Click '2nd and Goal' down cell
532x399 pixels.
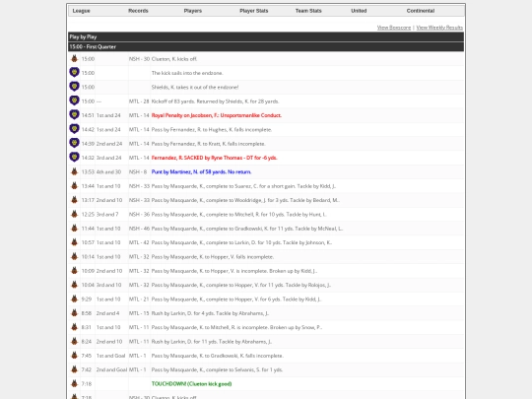[x=111, y=369]
